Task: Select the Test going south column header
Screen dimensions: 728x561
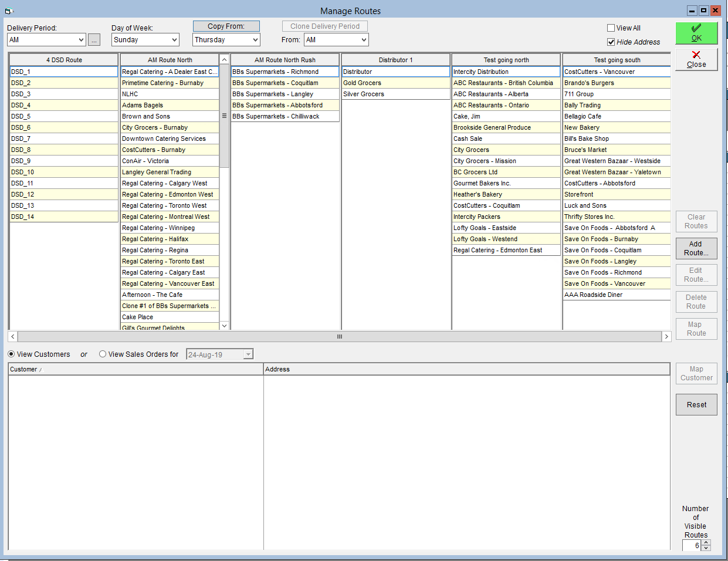Action: point(617,60)
